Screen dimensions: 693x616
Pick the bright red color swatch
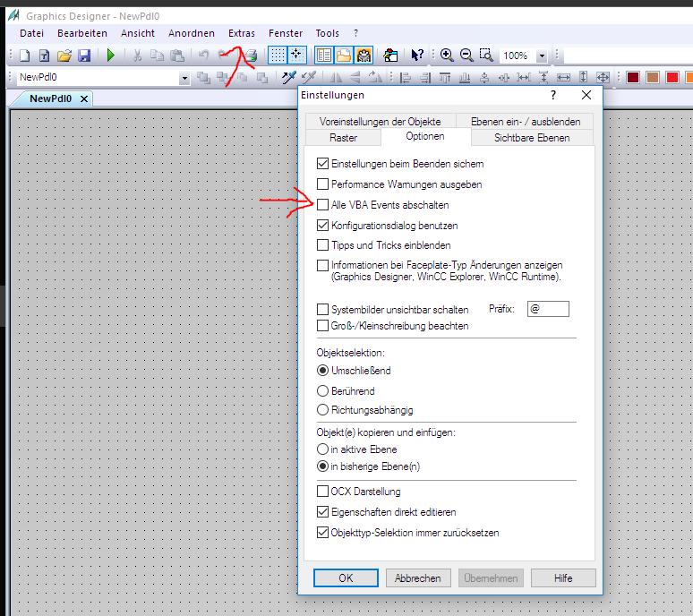(x=672, y=78)
